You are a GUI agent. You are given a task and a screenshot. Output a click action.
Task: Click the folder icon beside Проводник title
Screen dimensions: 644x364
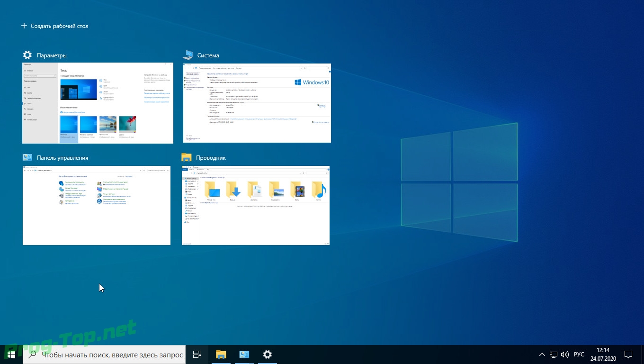click(x=187, y=157)
